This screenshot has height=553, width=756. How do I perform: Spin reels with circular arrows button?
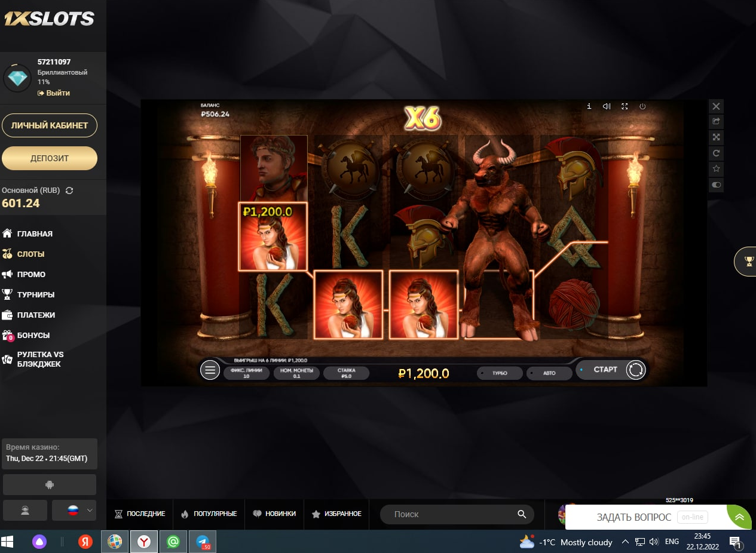636,370
